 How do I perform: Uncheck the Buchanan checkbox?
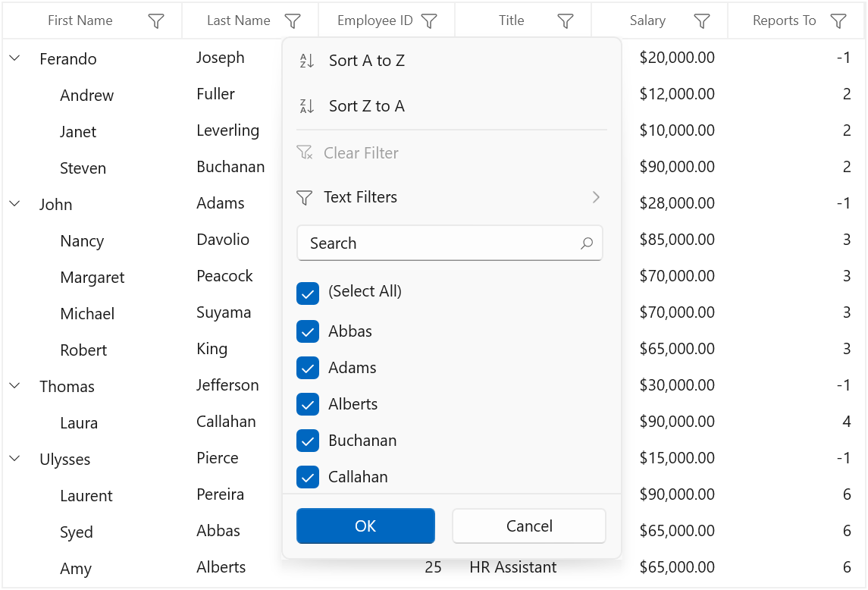(x=308, y=441)
